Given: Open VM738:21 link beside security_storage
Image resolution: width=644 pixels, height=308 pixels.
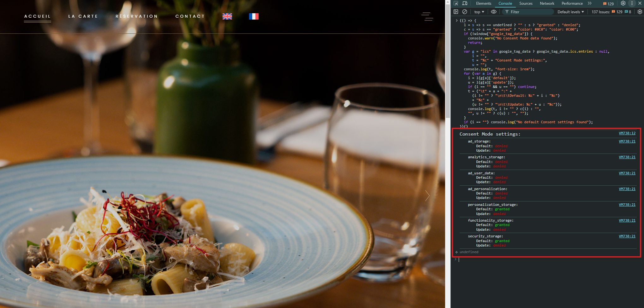Looking at the screenshot, I should [x=627, y=236].
